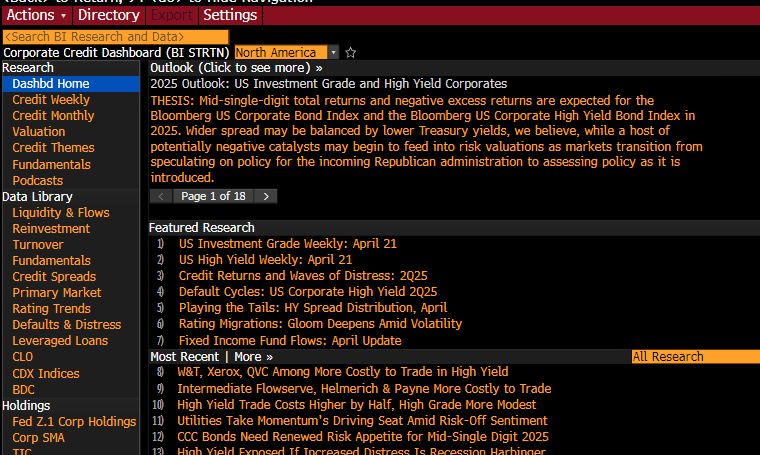Go to previous outlook page arrow
The width and height of the screenshot is (760, 455).
click(161, 196)
